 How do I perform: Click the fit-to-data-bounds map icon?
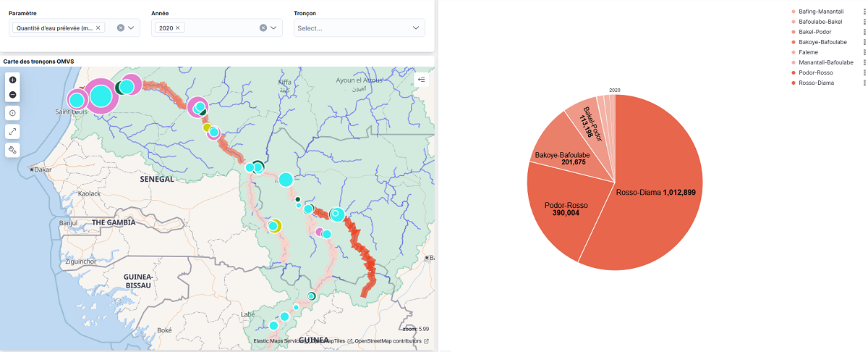[x=13, y=113]
